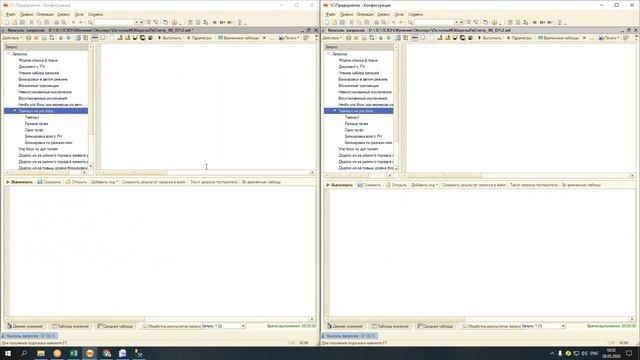The image size is (640, 360).
Task: Open Файл menu in left window
Action: coord(10,14)
